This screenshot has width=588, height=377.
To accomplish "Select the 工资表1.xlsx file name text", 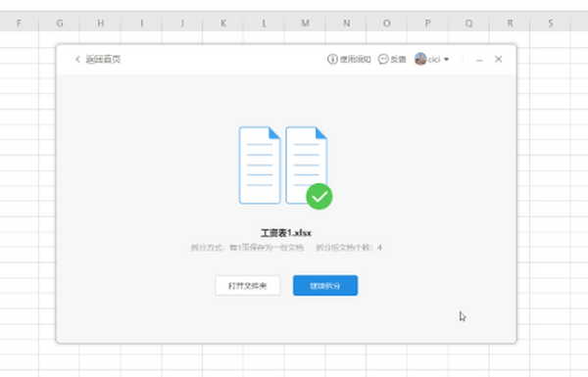I will click(x=286, y=233).
